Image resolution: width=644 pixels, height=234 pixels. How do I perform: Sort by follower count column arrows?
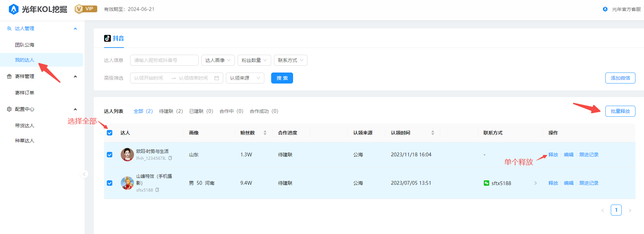coord(265,133)
